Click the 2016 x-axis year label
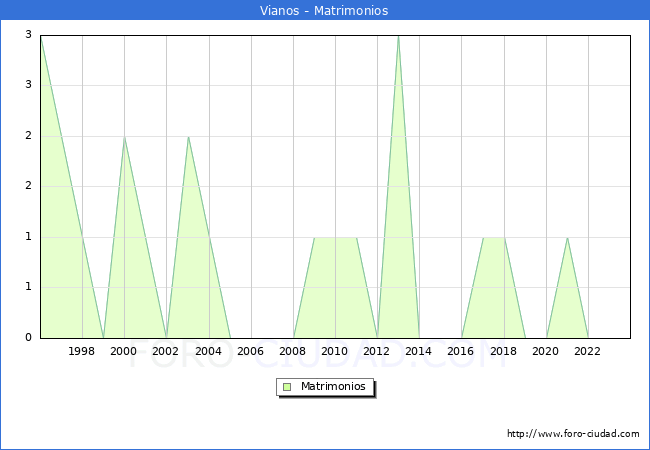Viewport: 650px width, 450px height. (x=462, y=351)
